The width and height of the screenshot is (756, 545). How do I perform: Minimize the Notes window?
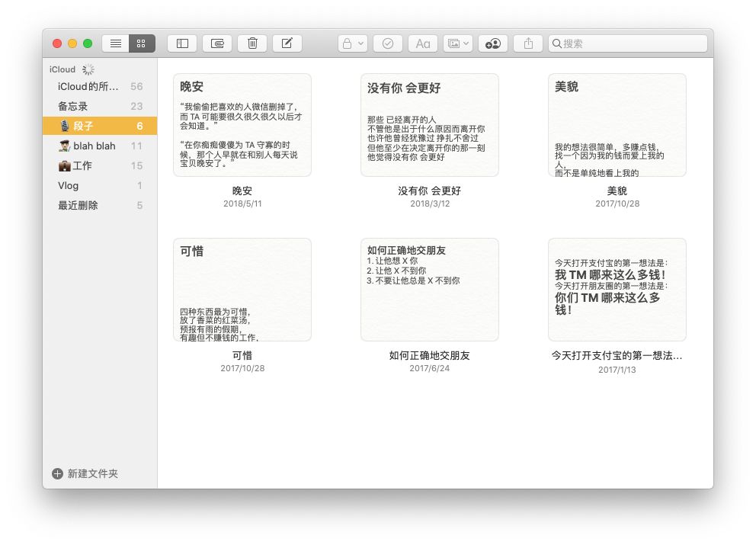tap(72, 43)
